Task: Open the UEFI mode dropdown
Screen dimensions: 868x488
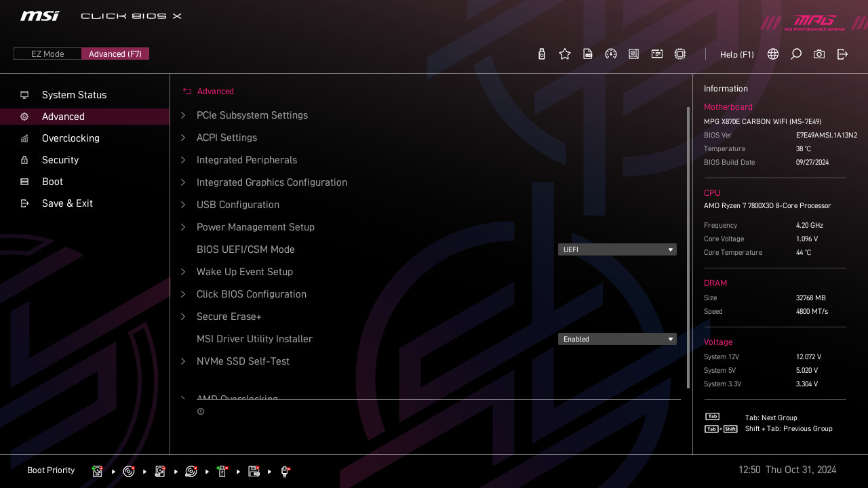Action: point(617,249)
